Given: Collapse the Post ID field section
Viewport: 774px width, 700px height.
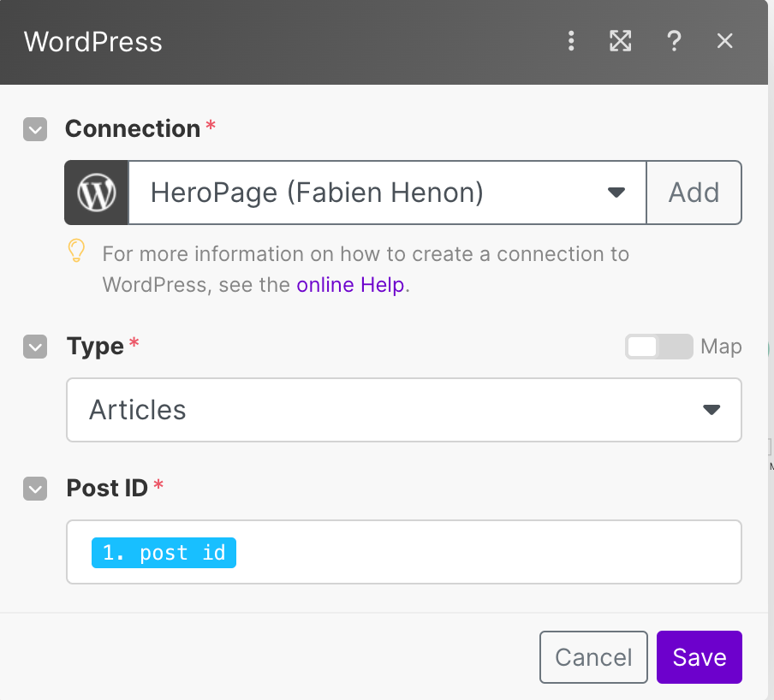Looking at the screenshot, I should coord(35,489).
